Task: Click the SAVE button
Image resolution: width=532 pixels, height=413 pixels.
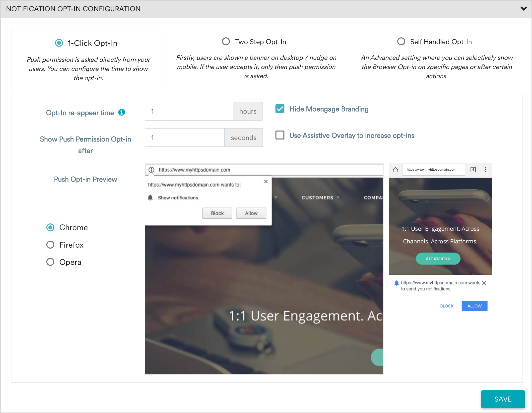Action: (503, 399)
